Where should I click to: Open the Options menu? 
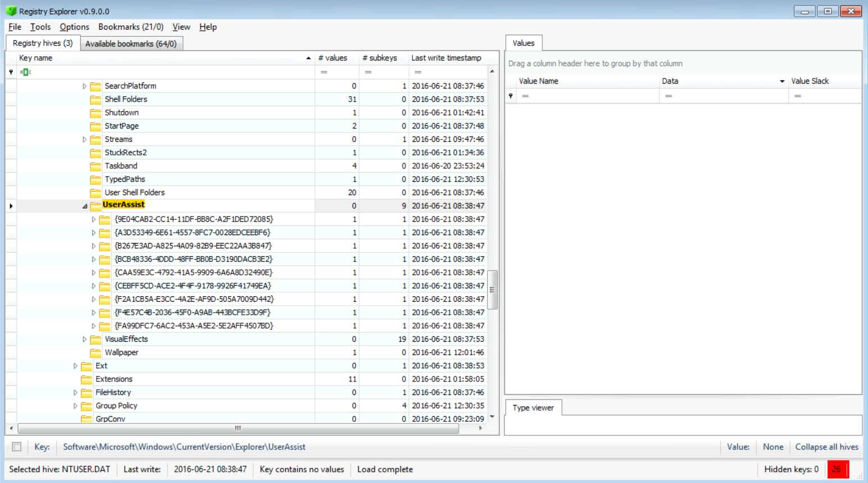click(x=74, y=27)
